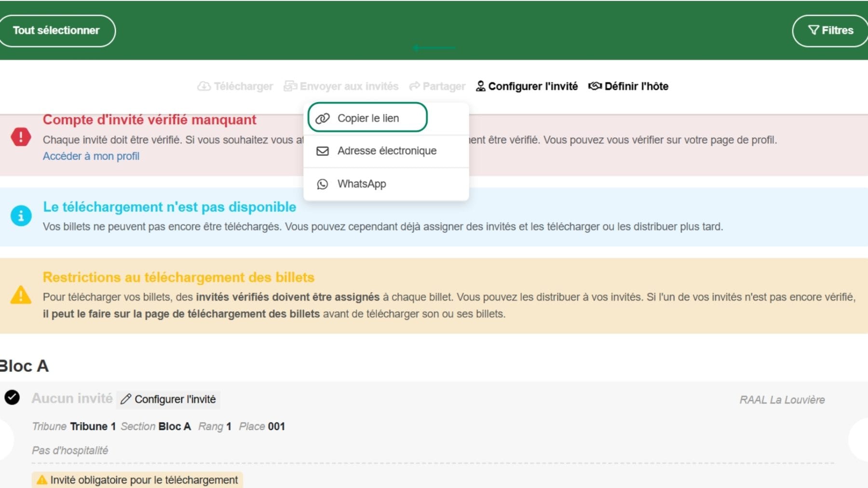Uncheck the Bloc A ticket checkmark
Screen dimensions: 868x488
click(x=12, y=397)
